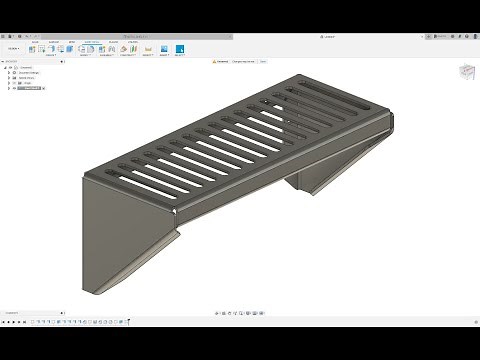The width and height of the screenshot is (480, 360).
Task: Click the Pan navigation icon
Action: click(x=229, y=313)
